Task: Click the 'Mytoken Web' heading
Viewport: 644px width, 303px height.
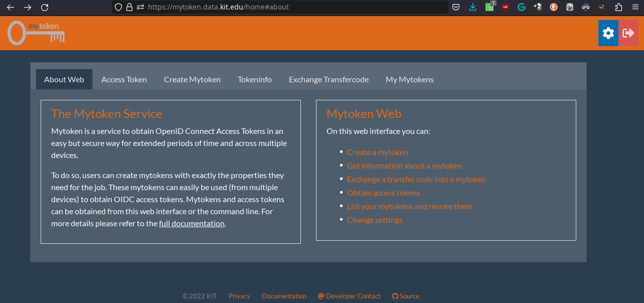Action: 364,114
